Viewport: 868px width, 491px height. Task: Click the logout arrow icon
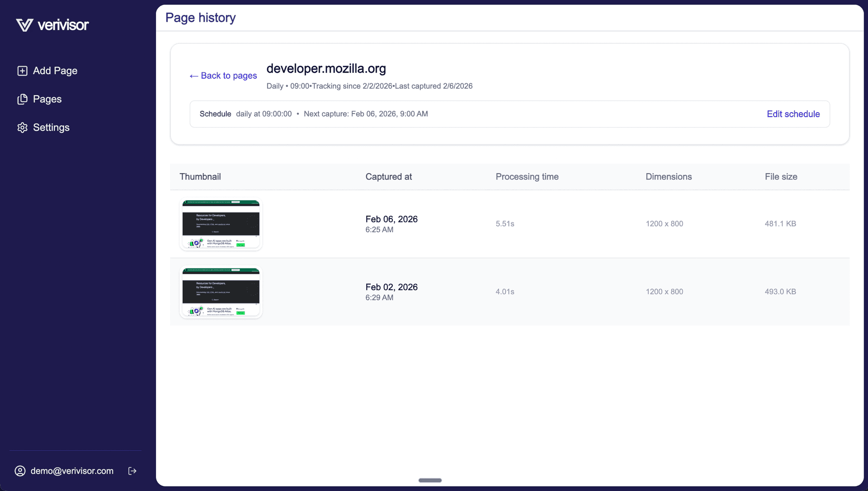132,471
